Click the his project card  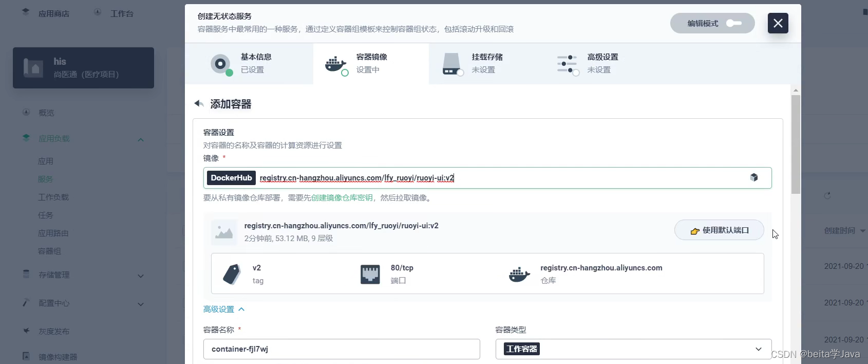click(x=83, y=68)
